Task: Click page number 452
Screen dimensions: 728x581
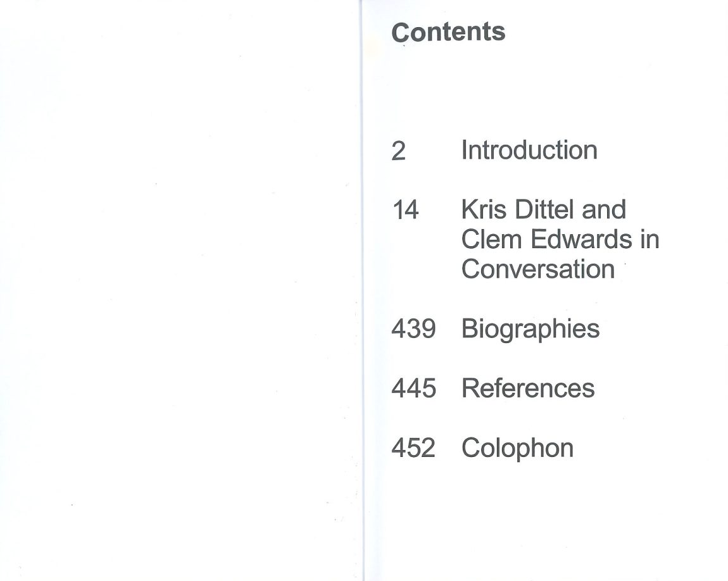Action: pyautogui.click(x=414, y=448)
